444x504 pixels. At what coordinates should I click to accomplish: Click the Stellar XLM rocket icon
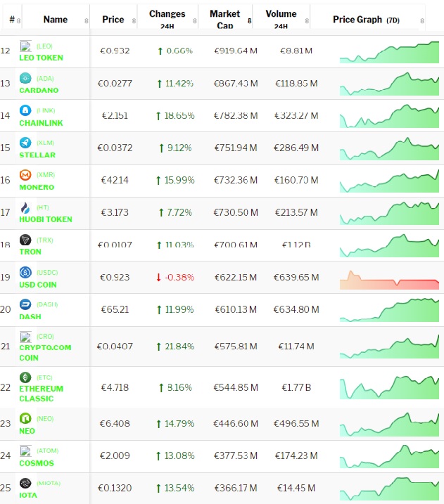click(25, 143)
